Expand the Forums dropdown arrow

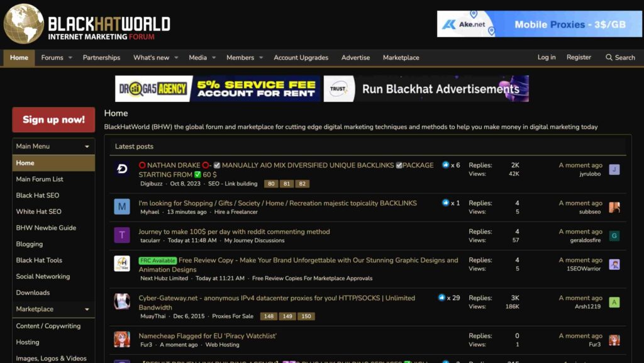[70, 58]
